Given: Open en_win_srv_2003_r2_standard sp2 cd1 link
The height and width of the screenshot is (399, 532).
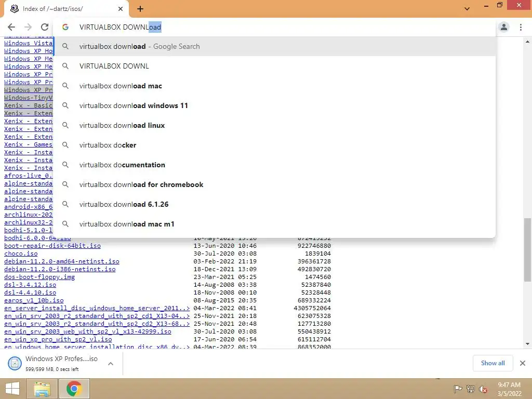Looking at the screenshot, I should 97,316.
